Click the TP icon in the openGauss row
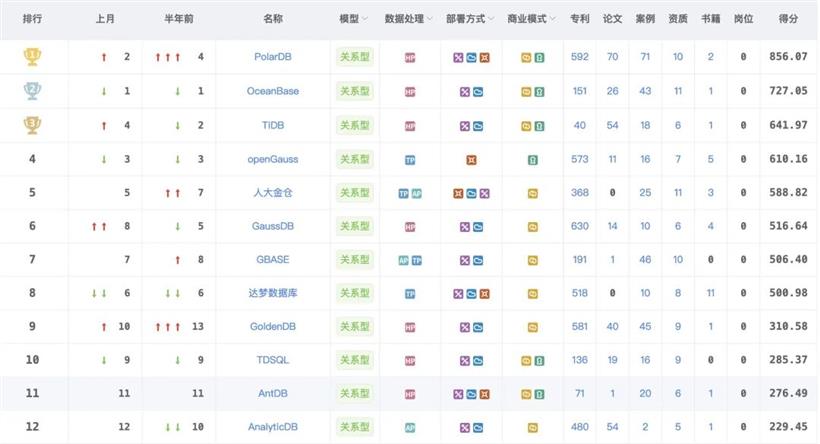Screen dimensions: 820x444 coord(410,160)
